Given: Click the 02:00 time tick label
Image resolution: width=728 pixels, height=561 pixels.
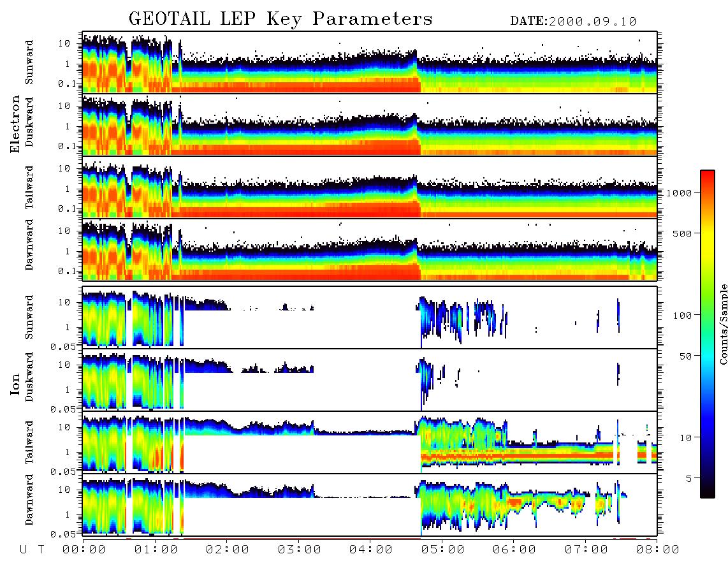Looking at the screenshot, I should point(228,550).
